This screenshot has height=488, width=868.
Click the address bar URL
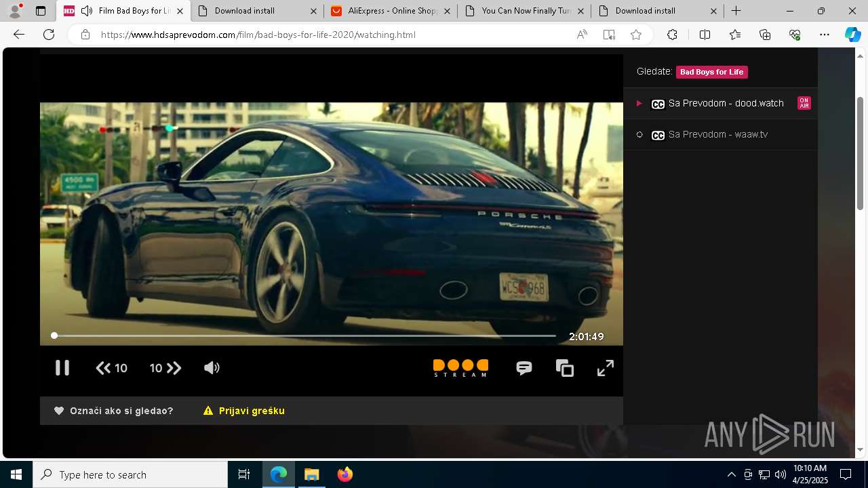(x=258, y=35)
